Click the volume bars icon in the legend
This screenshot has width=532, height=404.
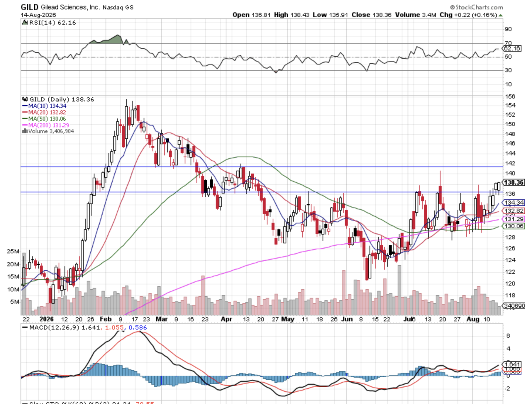click(25, 131)
